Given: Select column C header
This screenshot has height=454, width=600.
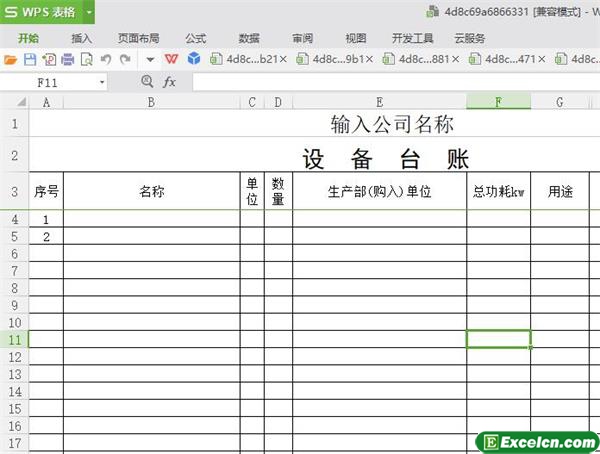Looking at the screenshot, I should 252,102.
